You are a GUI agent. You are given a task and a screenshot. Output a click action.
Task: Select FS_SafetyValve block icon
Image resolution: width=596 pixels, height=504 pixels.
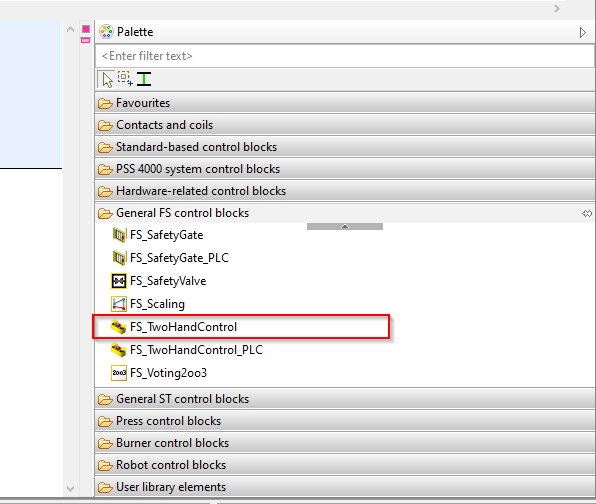coord(119,281)
